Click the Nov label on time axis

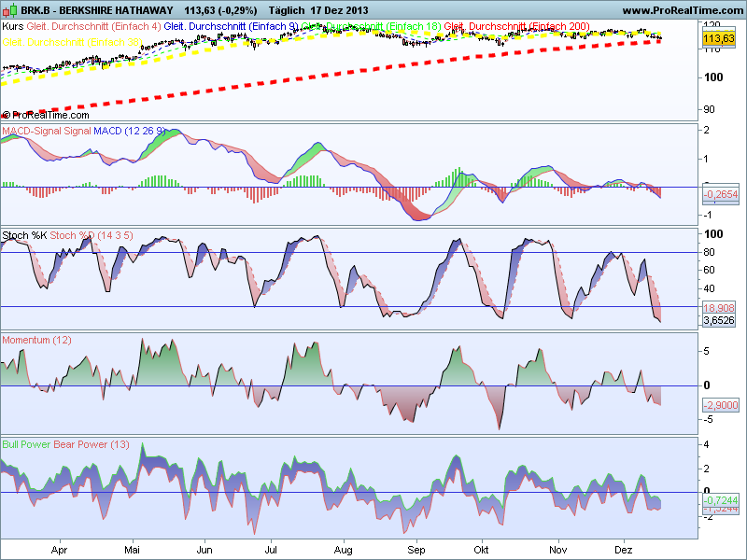pos(557,550)
